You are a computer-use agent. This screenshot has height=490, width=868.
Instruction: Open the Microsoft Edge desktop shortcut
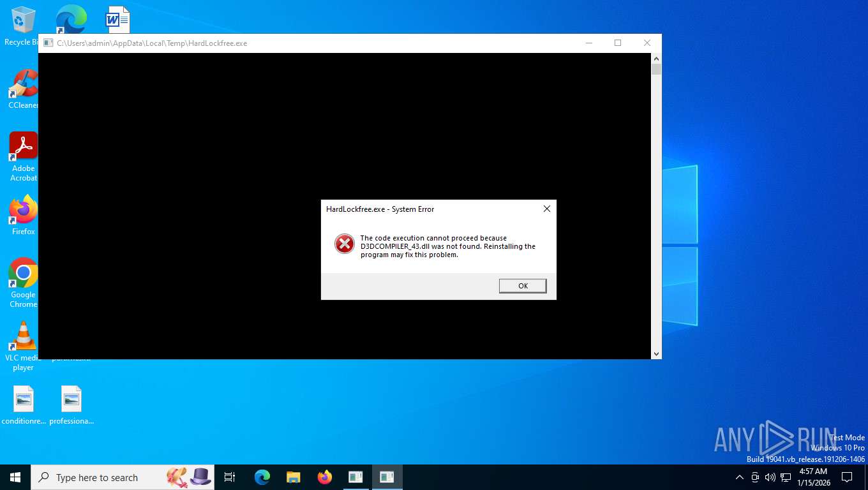(71, 19)
